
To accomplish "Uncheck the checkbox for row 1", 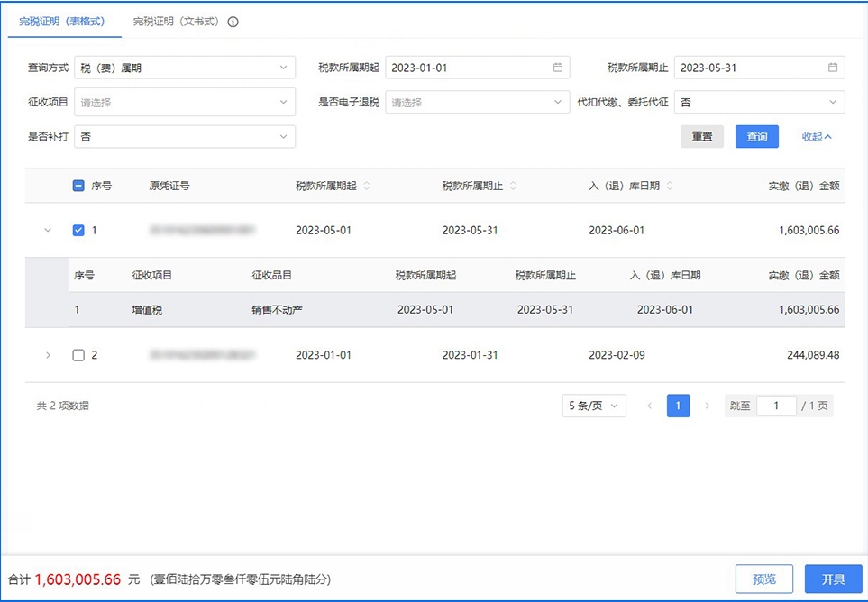I will click(x=78, y=231).
